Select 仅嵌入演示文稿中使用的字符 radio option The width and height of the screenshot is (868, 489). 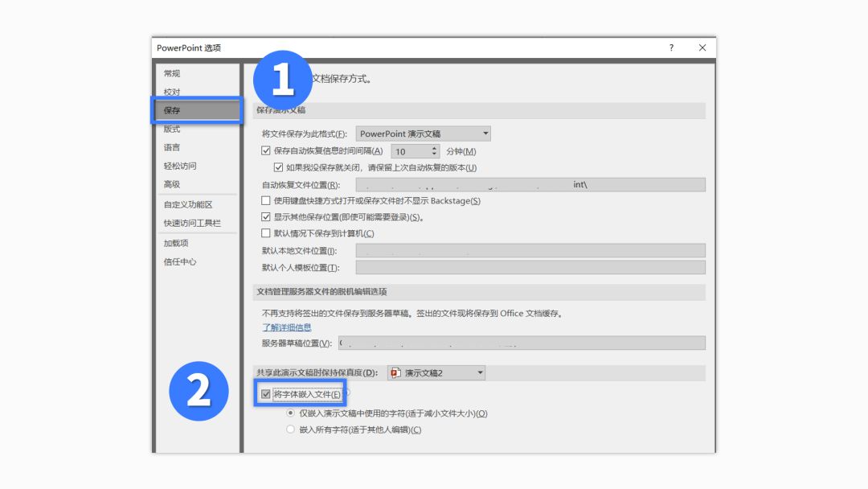click(x=290, y=413)
